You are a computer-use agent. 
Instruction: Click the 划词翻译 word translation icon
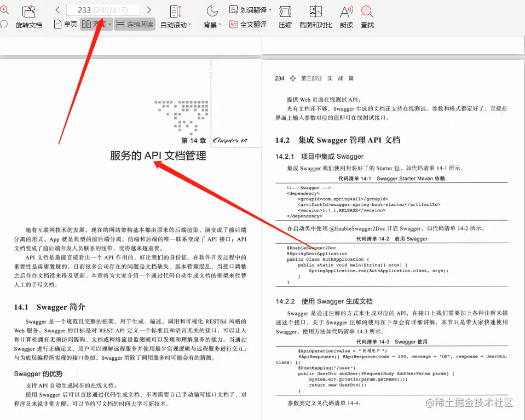(233, 10)
